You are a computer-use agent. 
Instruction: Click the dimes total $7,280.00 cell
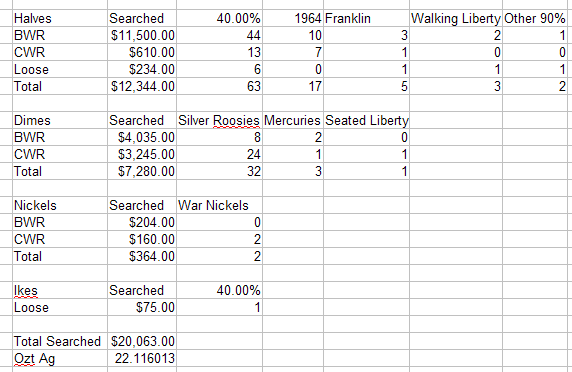pyautogui.click(x=142, y=171)
